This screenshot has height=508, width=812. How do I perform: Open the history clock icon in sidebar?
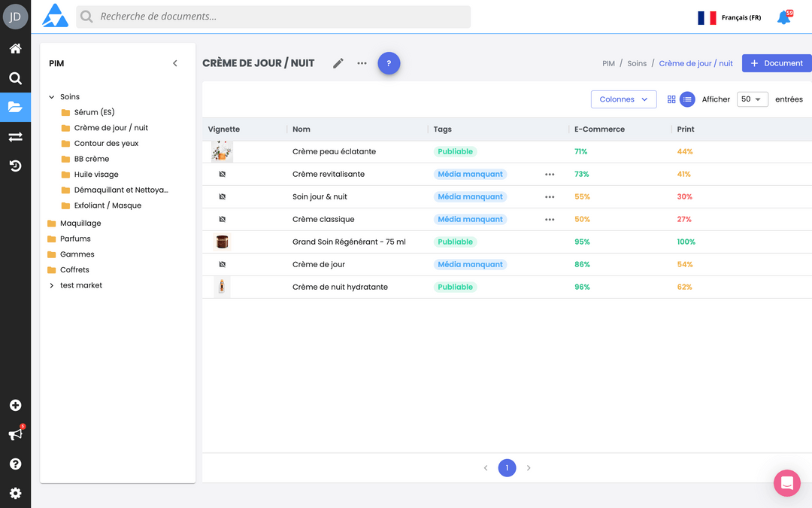pos(15,166)
